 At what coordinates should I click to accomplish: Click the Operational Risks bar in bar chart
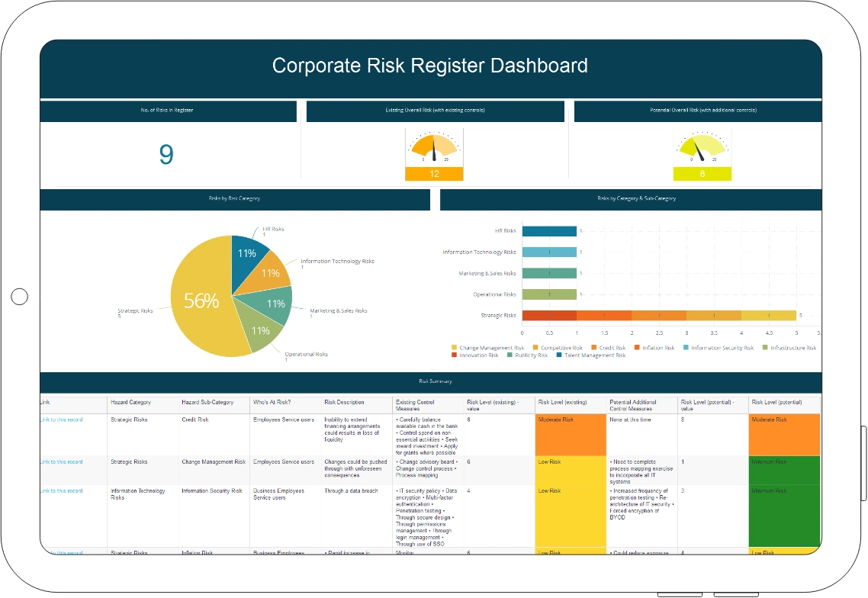[549, 294]
